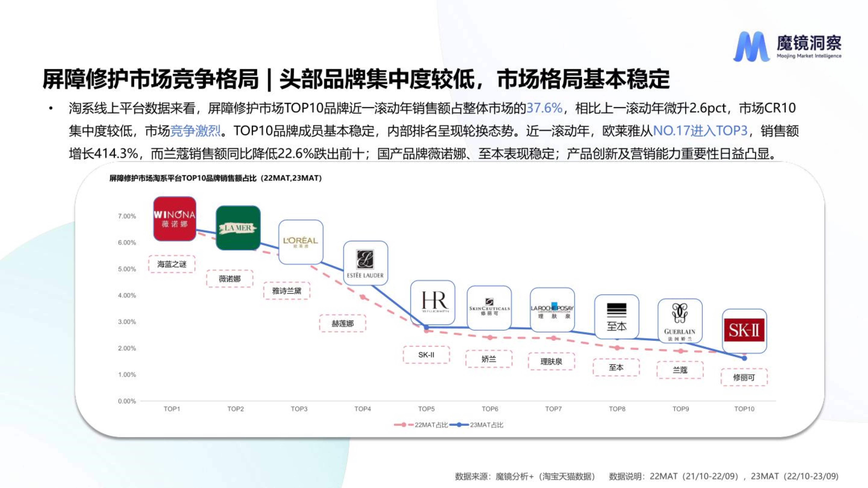Select the TOP5 axis label

[x=426, y=409]
